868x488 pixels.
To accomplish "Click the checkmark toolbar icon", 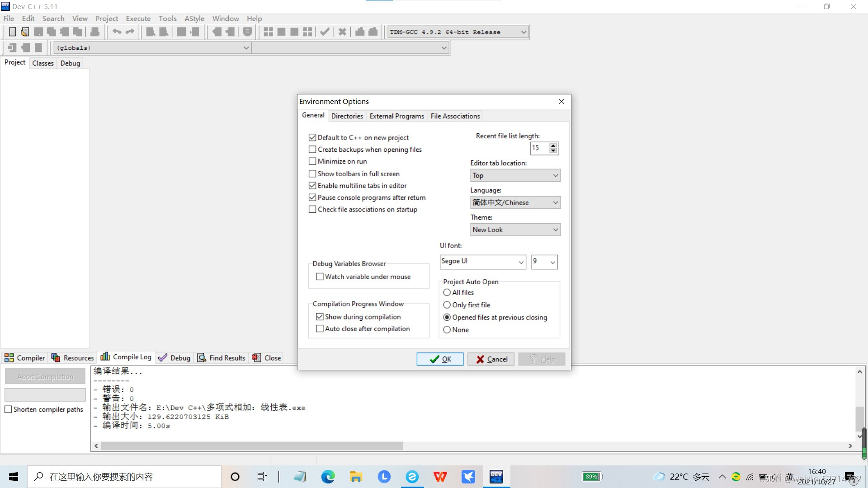I will 325,32.
